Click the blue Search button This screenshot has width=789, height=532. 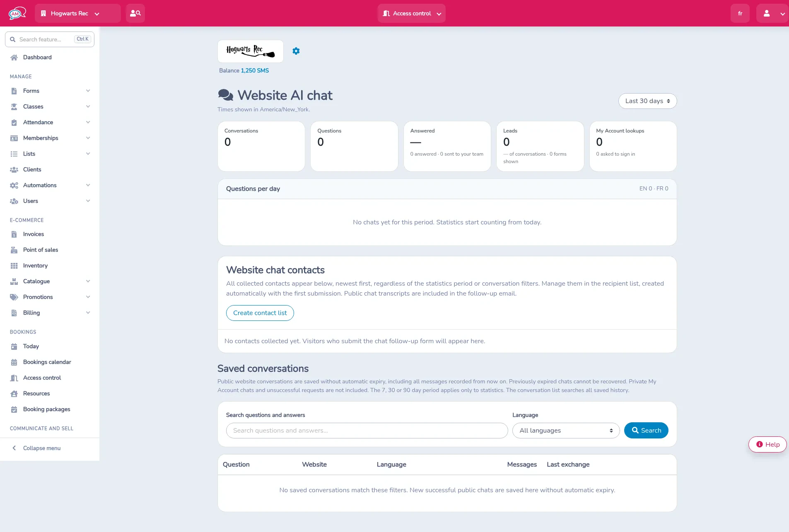point(646,431)
